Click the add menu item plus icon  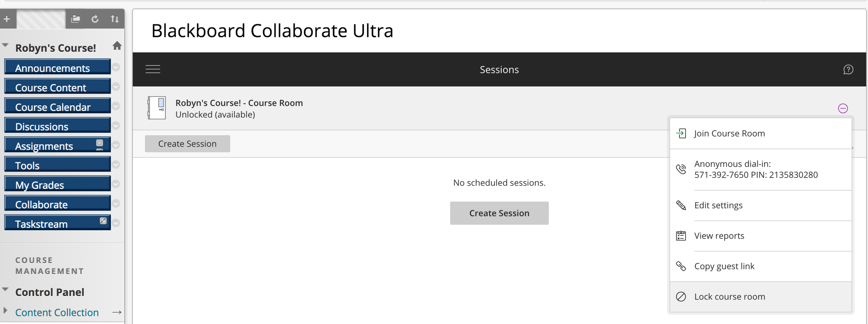(7, 19)
